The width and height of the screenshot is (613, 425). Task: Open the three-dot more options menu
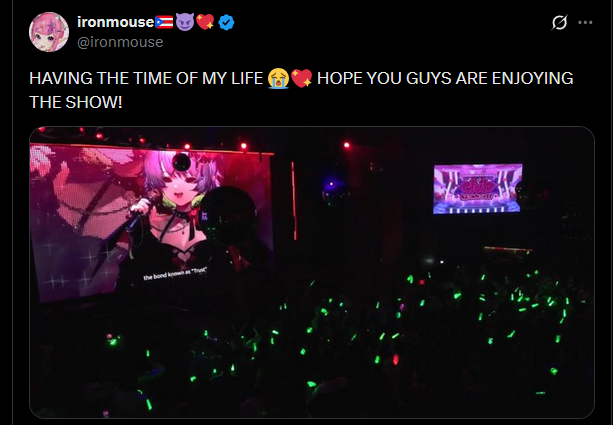tap(585, 23)
